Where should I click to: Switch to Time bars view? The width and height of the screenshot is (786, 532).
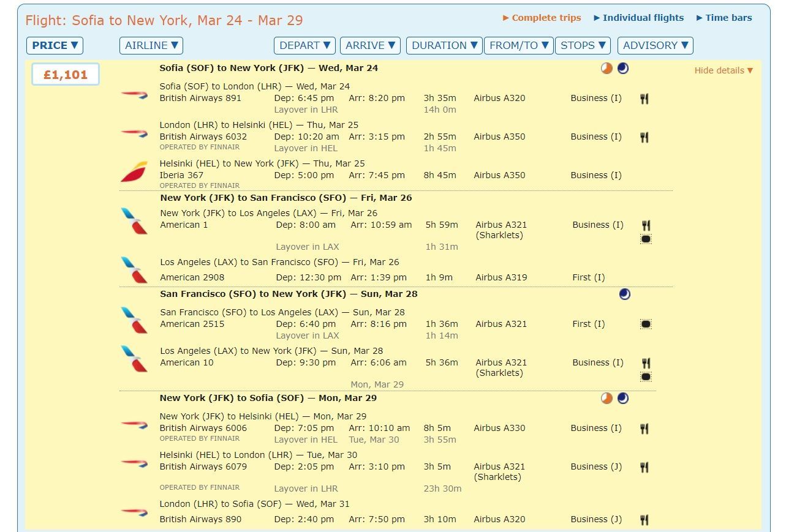pyautogui.click(x=724, y=18)
